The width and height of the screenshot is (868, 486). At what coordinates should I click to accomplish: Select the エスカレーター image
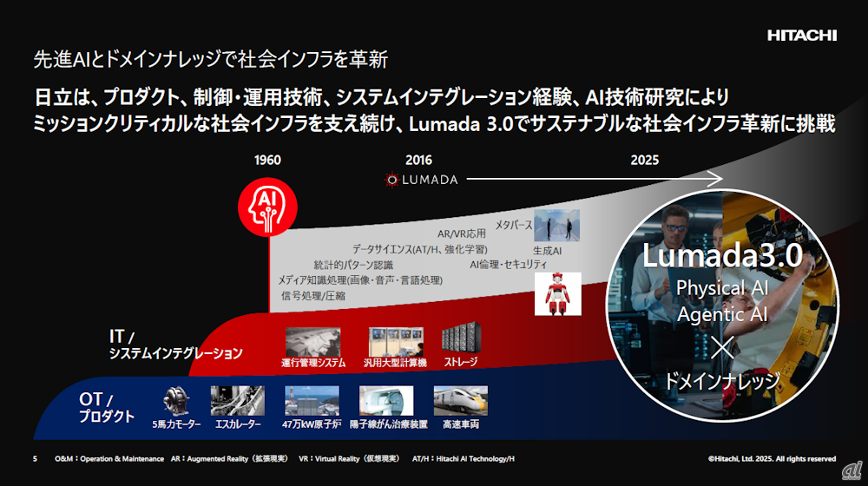click(238, 401)
